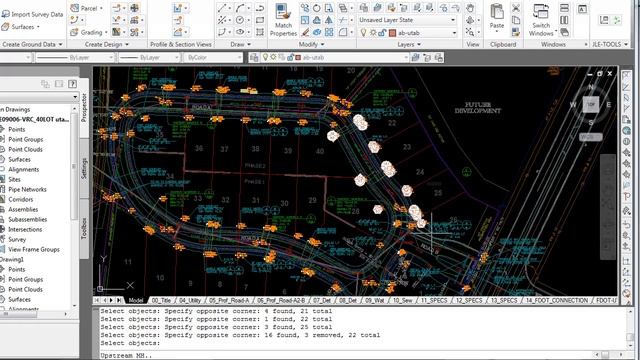Open the Surfaces dropdown in the ribbon
The width and height of the screenshot is (640, 360).
point(21,27)
